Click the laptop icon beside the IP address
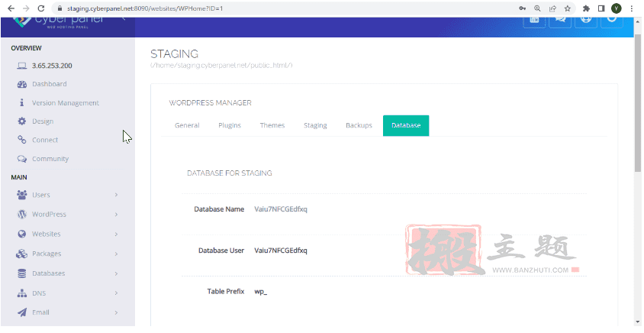 coord(22,66)
